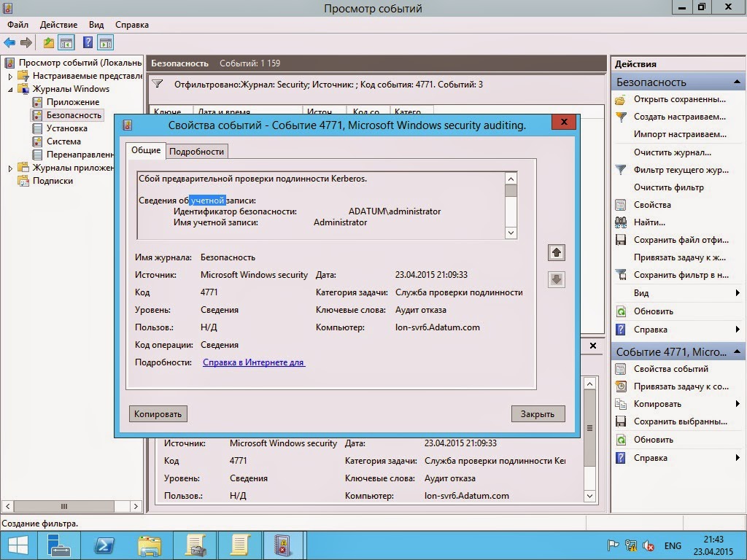Toggle the console tree pane toolbar icon

[x=66, y=43]
